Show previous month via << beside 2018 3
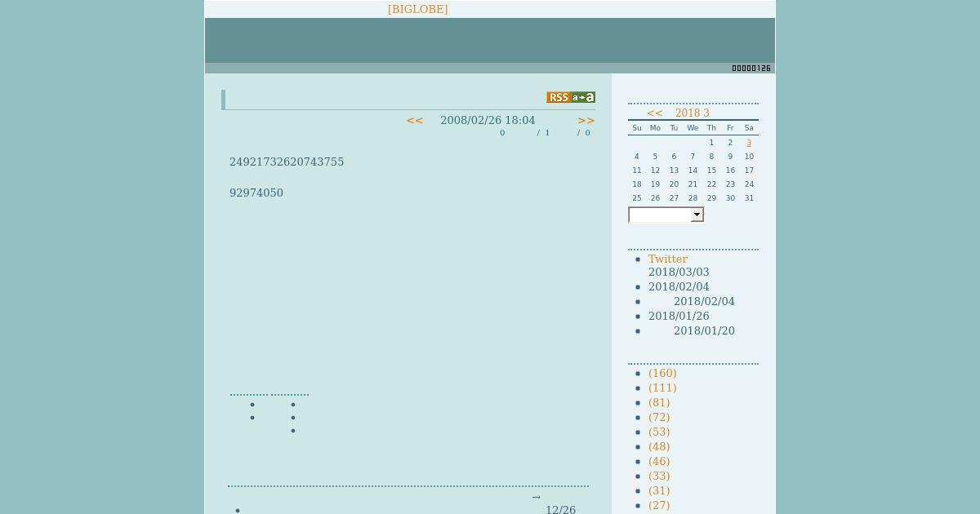 point(655,113)
